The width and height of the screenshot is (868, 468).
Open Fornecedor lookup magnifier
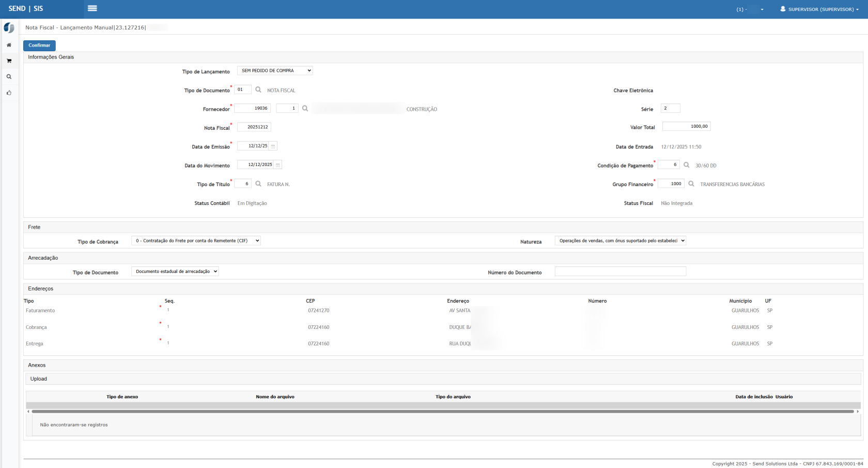click(305, 109)
